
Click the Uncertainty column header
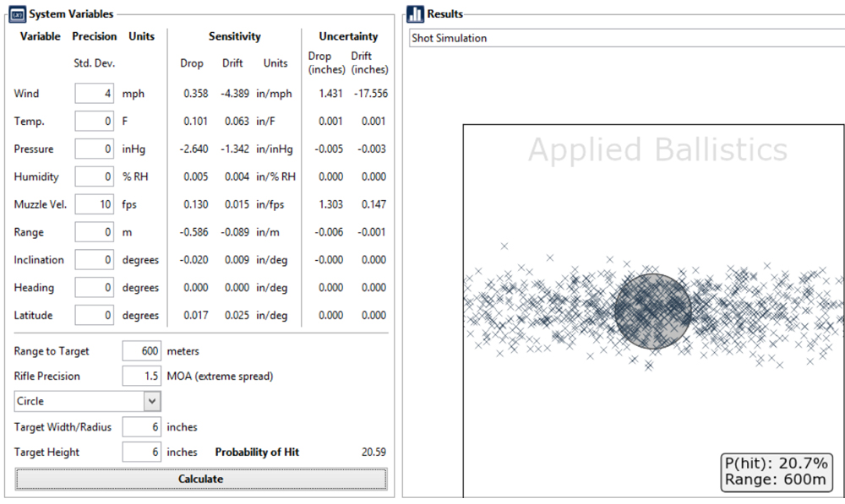point(348,36)
